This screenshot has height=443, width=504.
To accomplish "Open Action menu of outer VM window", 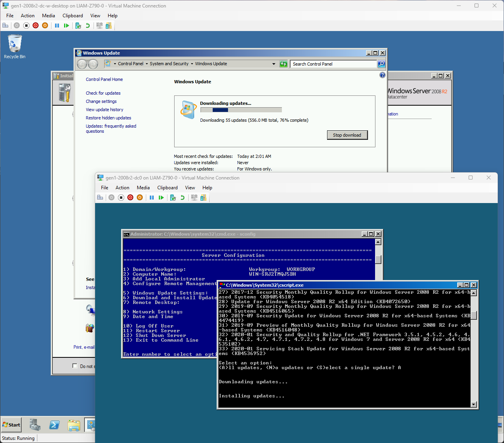I will click(28, 16).
